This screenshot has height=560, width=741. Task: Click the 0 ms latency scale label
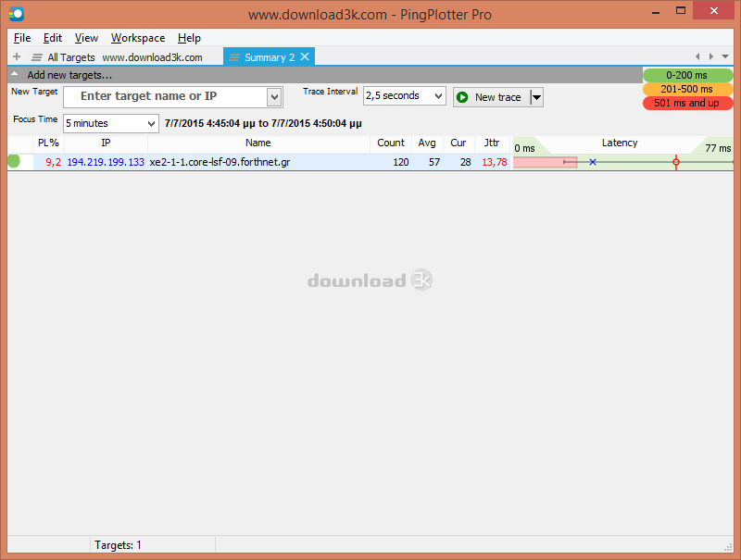(x=524, y=148)
